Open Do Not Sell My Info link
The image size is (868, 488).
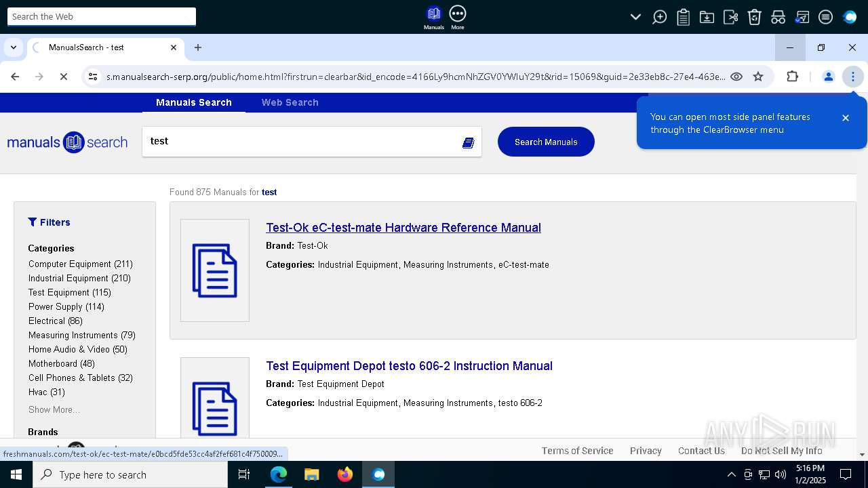(x=782, y=451)
